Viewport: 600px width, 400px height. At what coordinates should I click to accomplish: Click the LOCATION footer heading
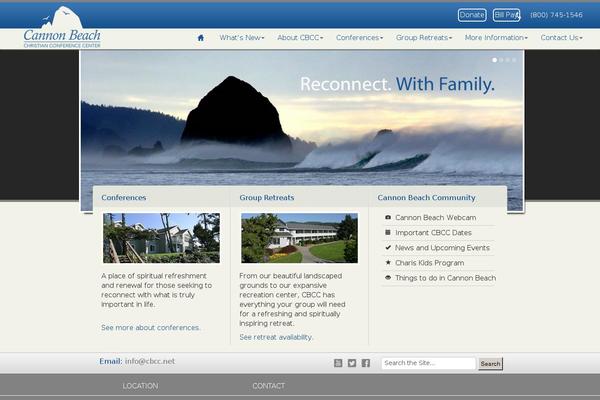[x=140, y=386]
